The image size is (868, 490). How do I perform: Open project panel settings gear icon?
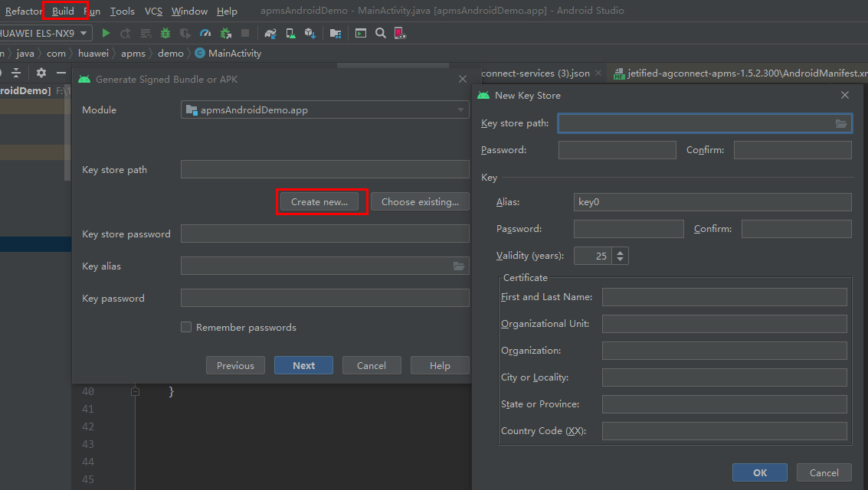(x=41, y=73)
